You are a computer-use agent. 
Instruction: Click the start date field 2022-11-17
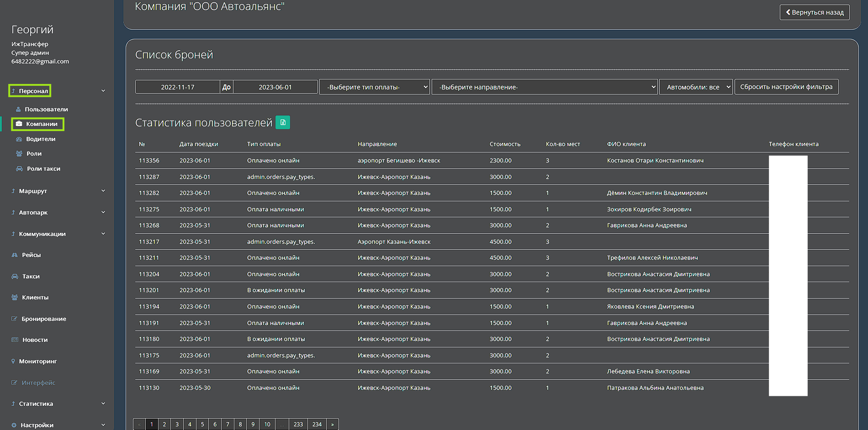[178, 87]
